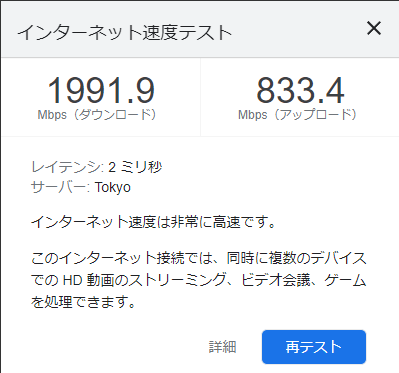The height and width of the screenshot is (373, 399).
Task: Click the インターネット速度は非常に高速です sentence
Action: 154,222
